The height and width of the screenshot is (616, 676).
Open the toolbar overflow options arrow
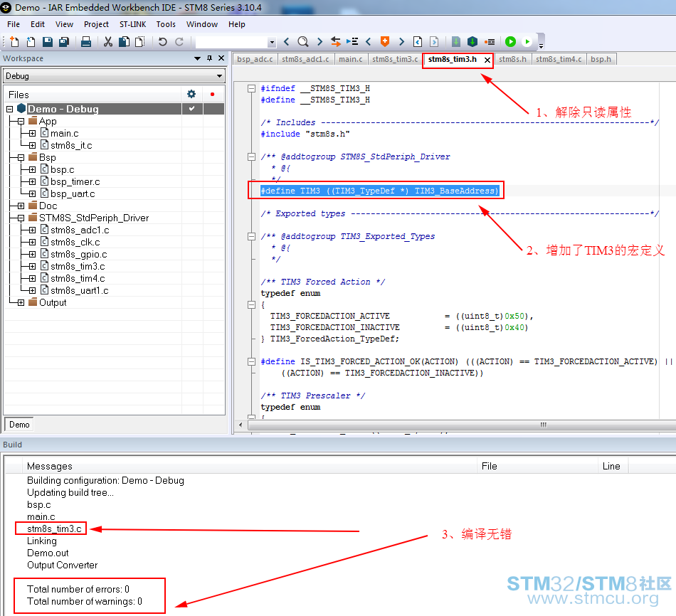pyautogui.click(x=541, y=46)
